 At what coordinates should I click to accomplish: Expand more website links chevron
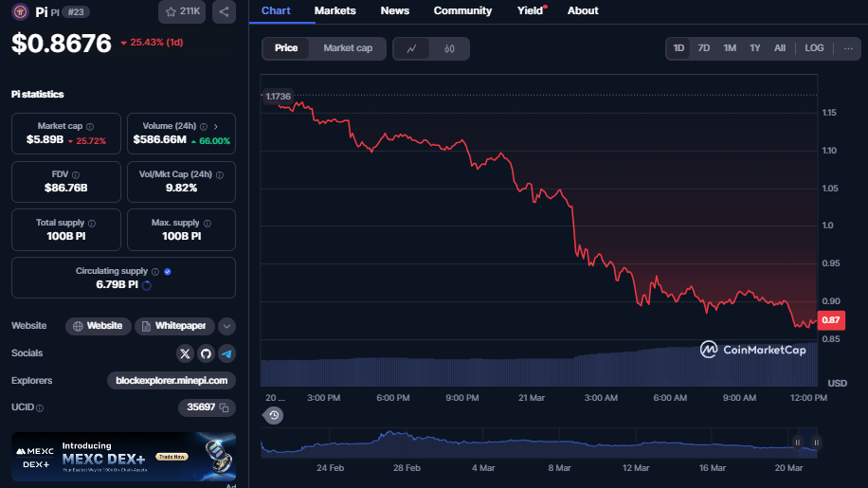pyautogui.click(x=226, y=327)
